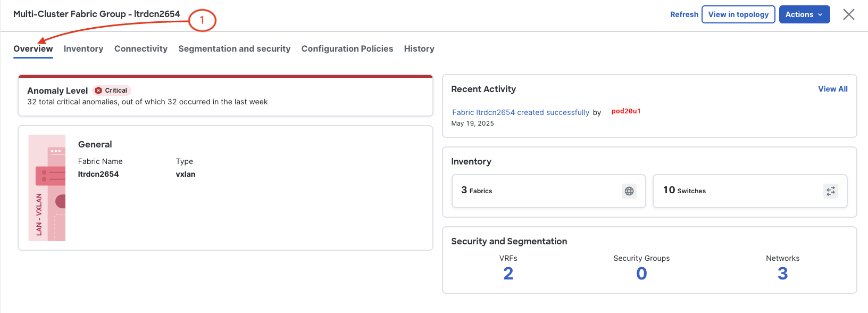Click the Refresh link
The width and height of the screenshot is (868, 313).
click(684, 14)
